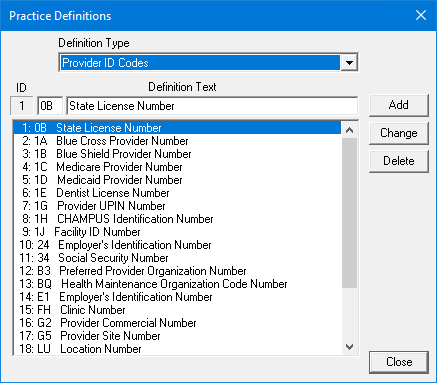Click the Delete button
Viewport: 437px width, 383px height.
(398, 161)
